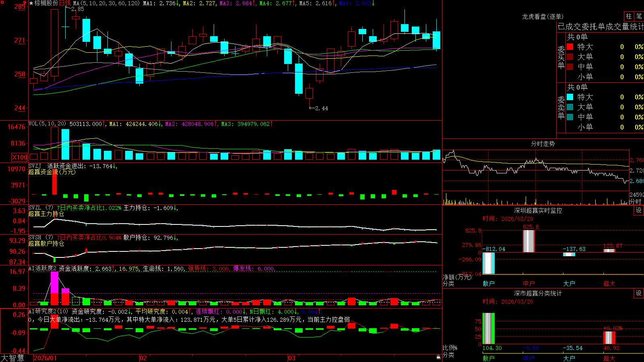Switch 龙虎看盘 to 柱 (bar) view

(x=629, y=16)
